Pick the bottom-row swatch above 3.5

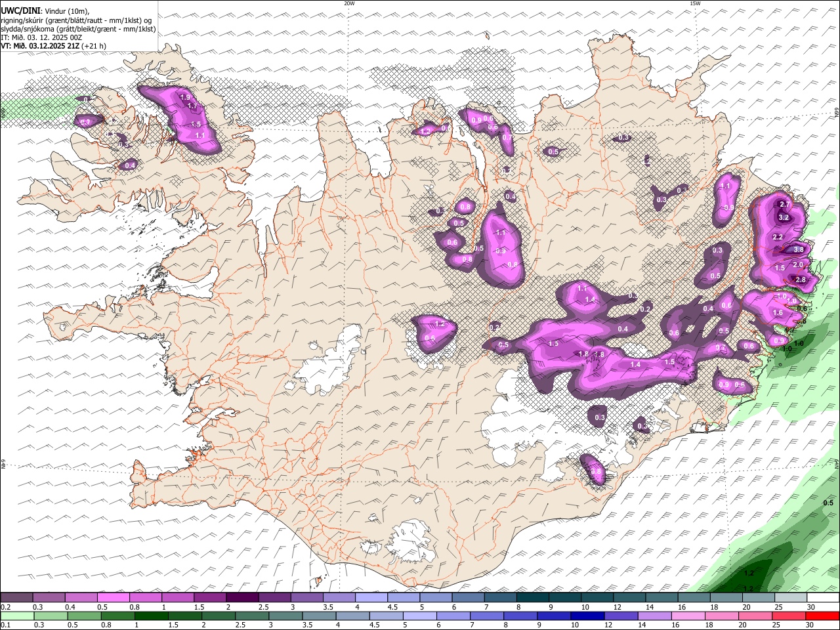pos(320,616)
